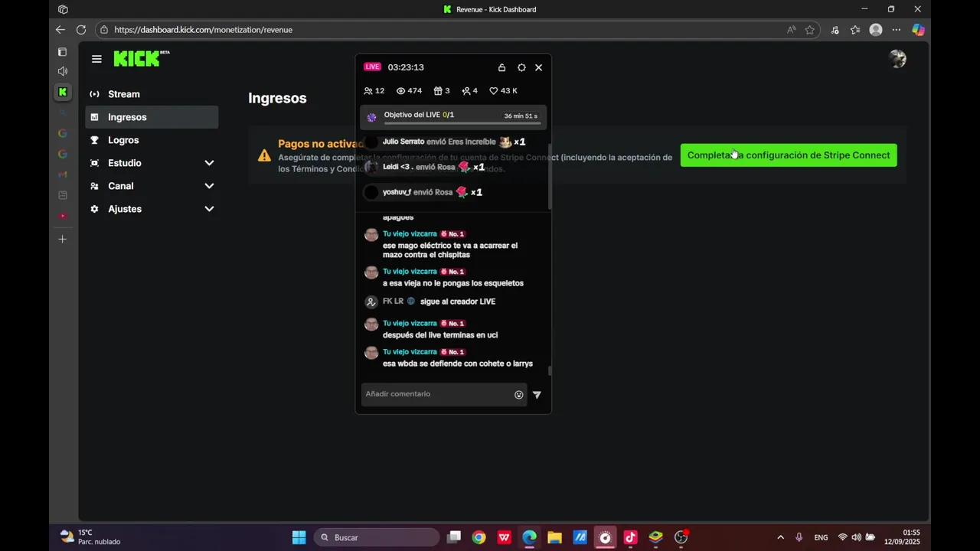Open File Explorer from taskbar
The height and width of the screenshot is (551, 980).
point(554,537)
